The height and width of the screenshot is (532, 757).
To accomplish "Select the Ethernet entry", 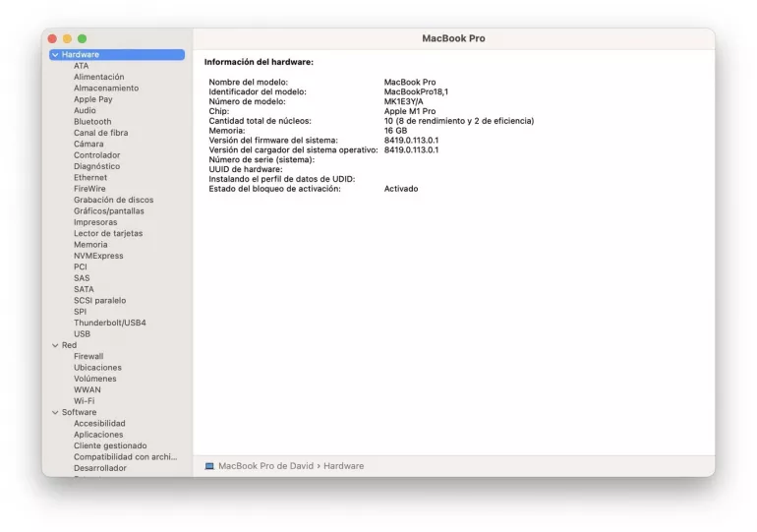I will click(x=90, y=178).
